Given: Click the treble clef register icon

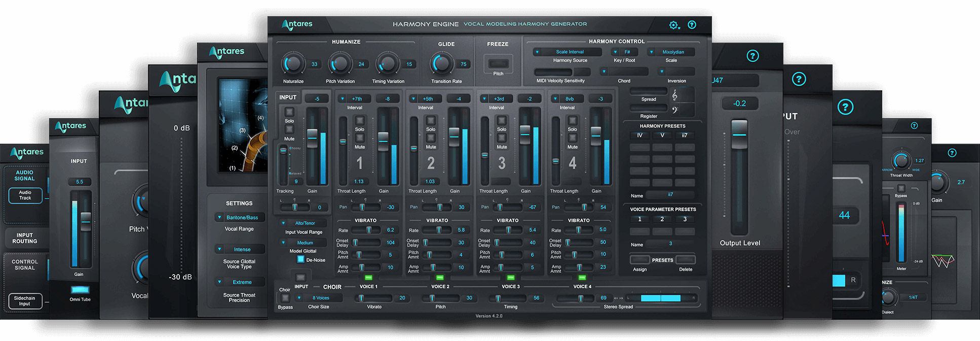Looking at the screenshot, I should [x=674, y=95].
